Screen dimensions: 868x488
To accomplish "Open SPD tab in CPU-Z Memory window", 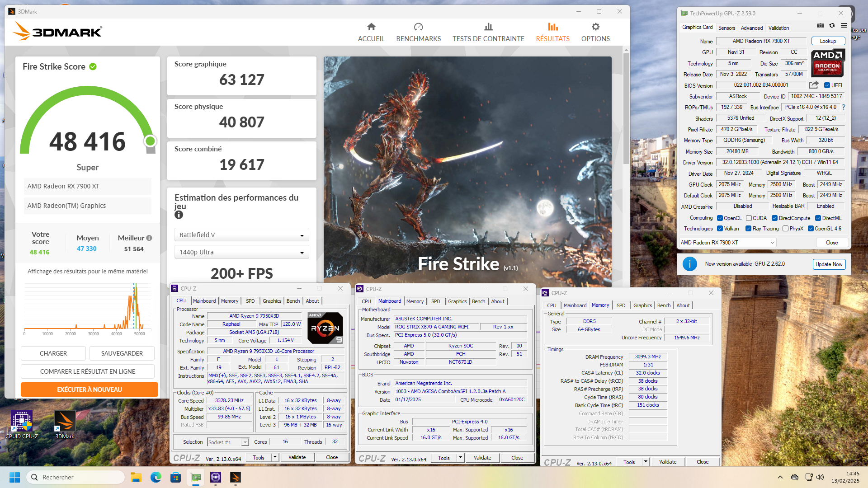I will tap(621, 305).
